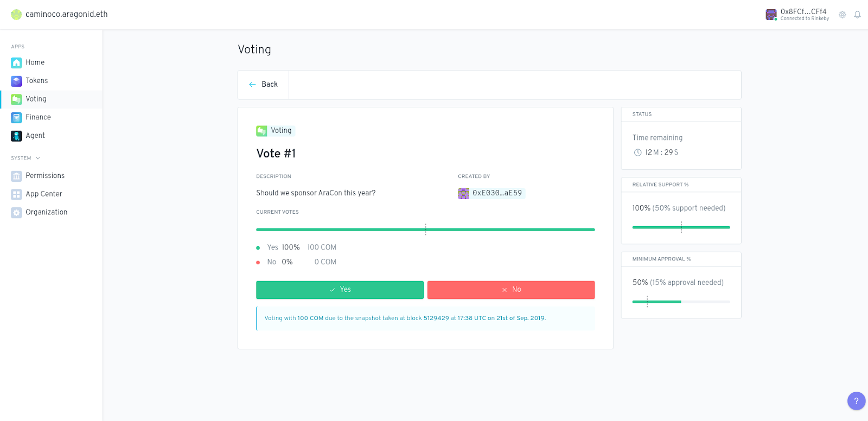Click the help question mark button

pyautogui.click(x=856, y=401)
